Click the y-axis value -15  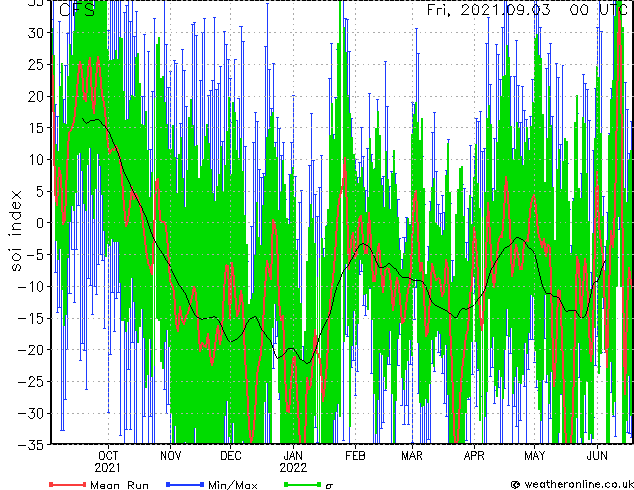tap(31, 318)
